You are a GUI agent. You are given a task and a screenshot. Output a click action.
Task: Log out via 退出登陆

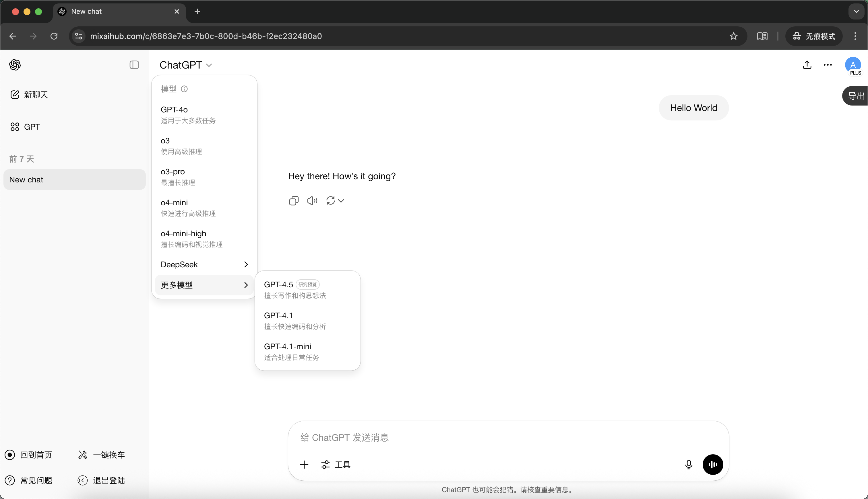point(101,480)
